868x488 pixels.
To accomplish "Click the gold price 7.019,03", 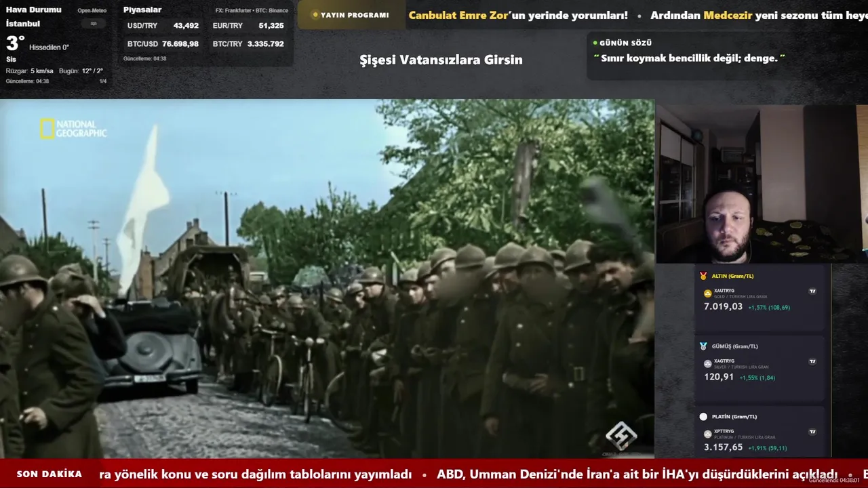I will click(x=723, y=307).
